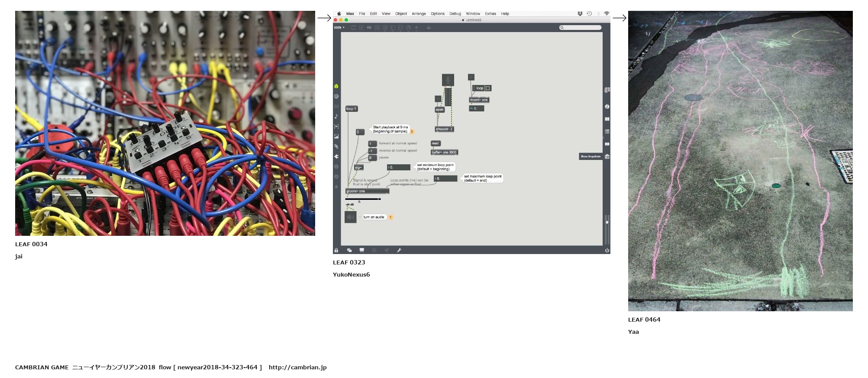Toggle the X box above the open message
The width and height of the screenshot is (868, 378).
tap(438, 99)
